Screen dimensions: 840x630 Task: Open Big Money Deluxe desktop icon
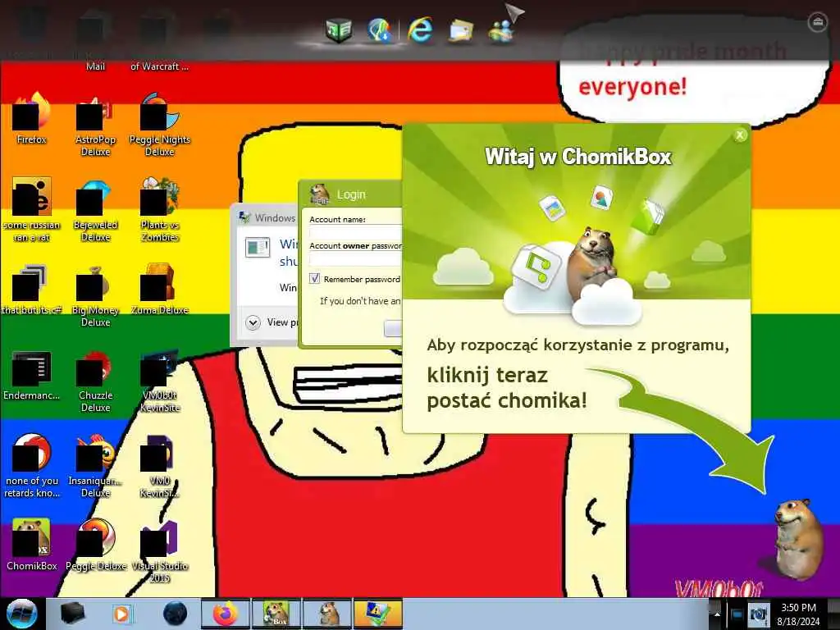pos(95,295)
